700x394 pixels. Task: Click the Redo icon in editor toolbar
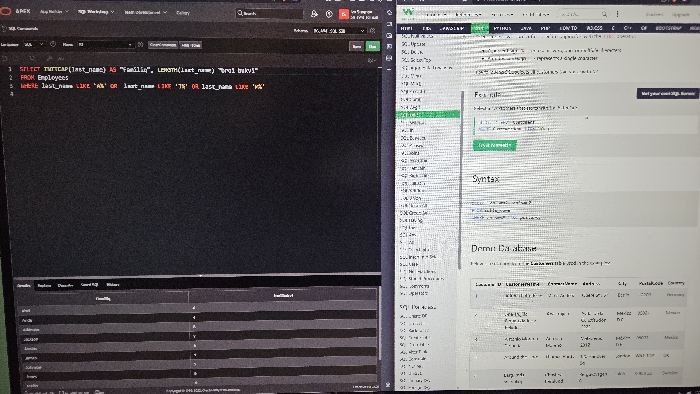click(x=16, y=58)
